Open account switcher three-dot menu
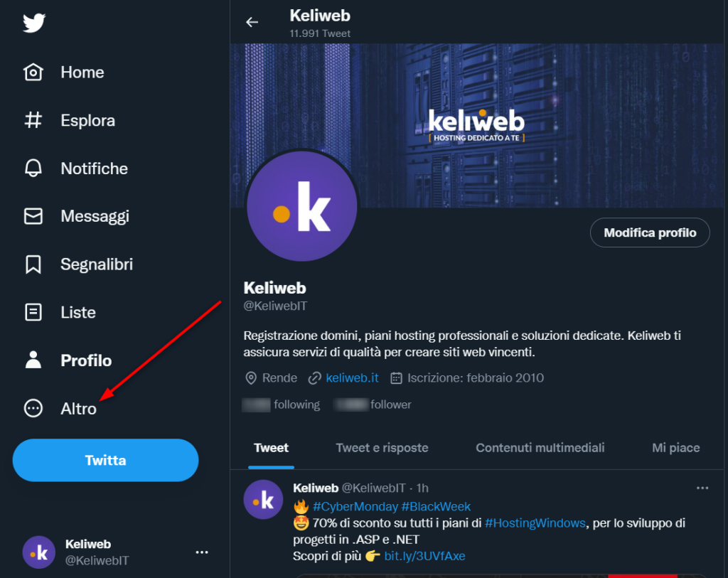The height and width of the screenshot is (578, 728). click(202, 552)
